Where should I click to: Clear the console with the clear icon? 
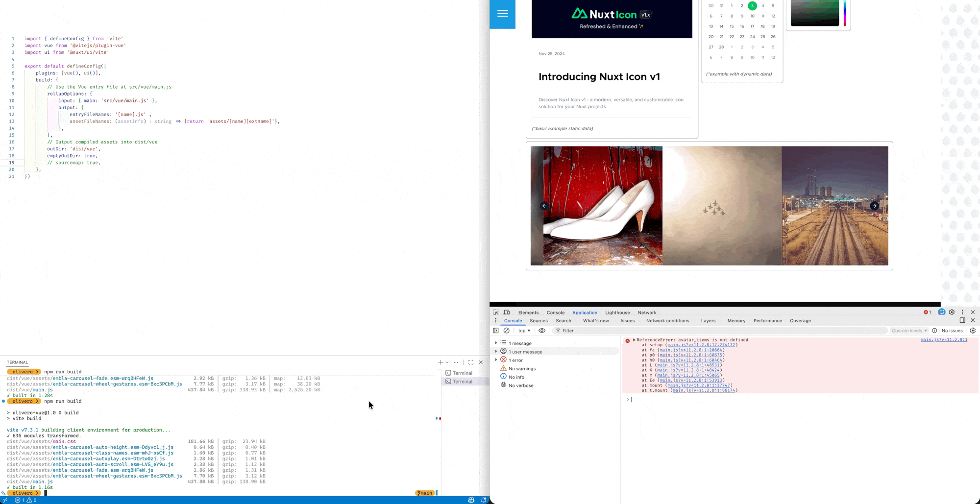coord(507,331)
